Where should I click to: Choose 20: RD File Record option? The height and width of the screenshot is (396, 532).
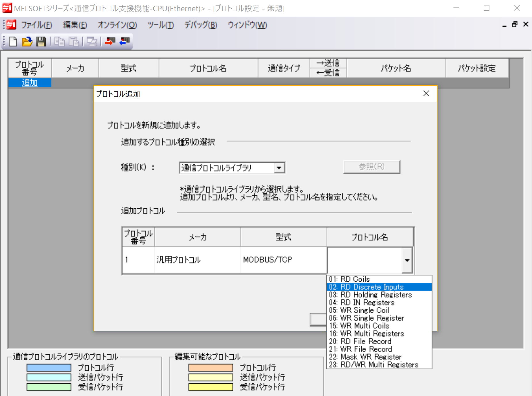(379, 341)
